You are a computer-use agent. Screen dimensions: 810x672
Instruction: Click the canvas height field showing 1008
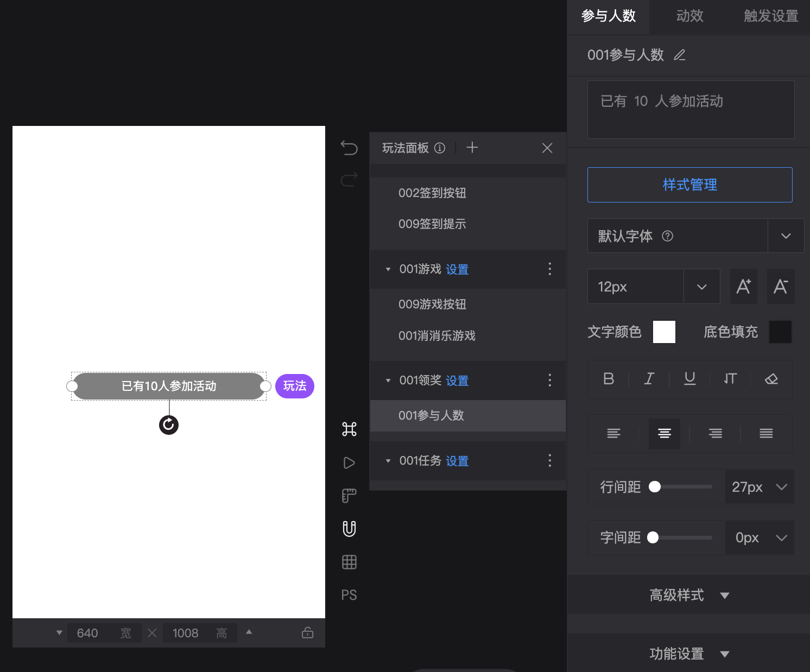tap(200, 633)
